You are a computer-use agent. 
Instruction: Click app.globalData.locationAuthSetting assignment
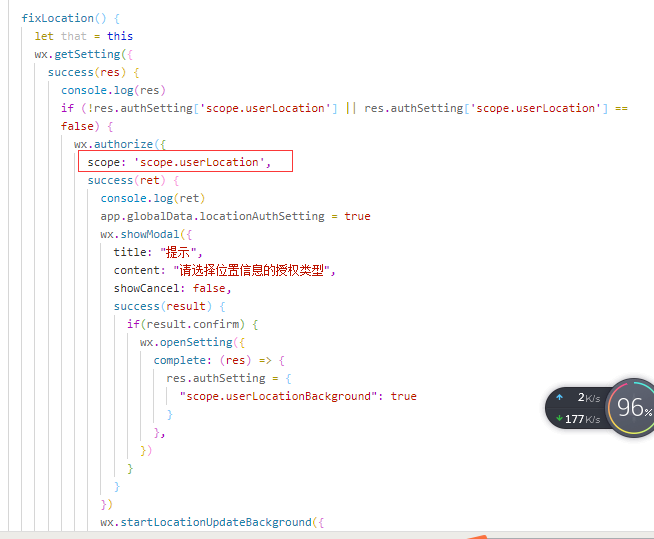pyautogui.click(x=235, y=216)
